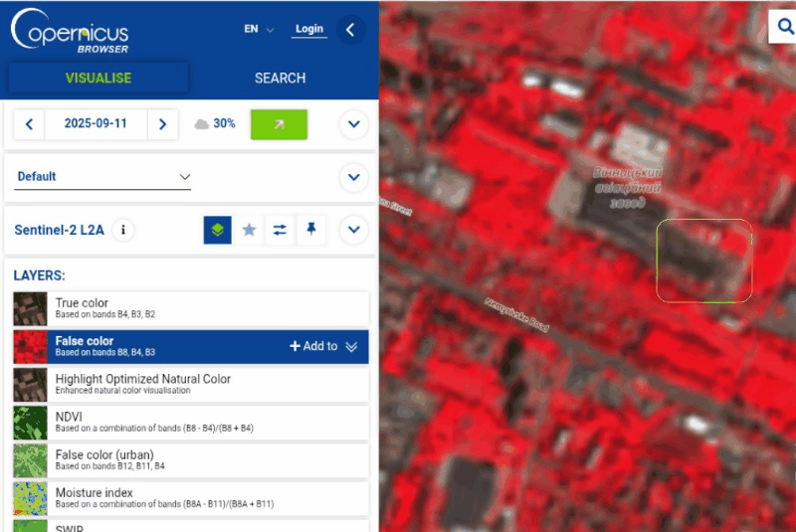This screenshot has width=796, height=532.
Task: Click the layers icon for Sentinel-2 L2A
Action: pyautogui.click(x=218, y=230)
